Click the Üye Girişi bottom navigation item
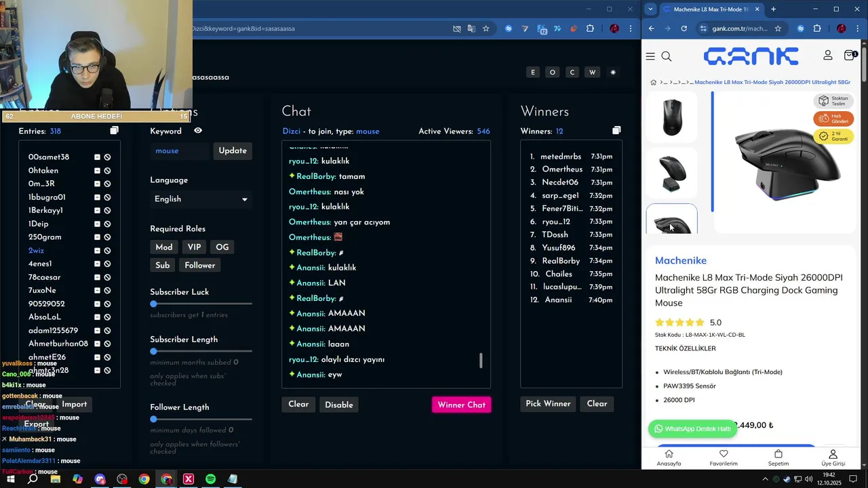Screen dimensions: 868x488 point(833,458)
